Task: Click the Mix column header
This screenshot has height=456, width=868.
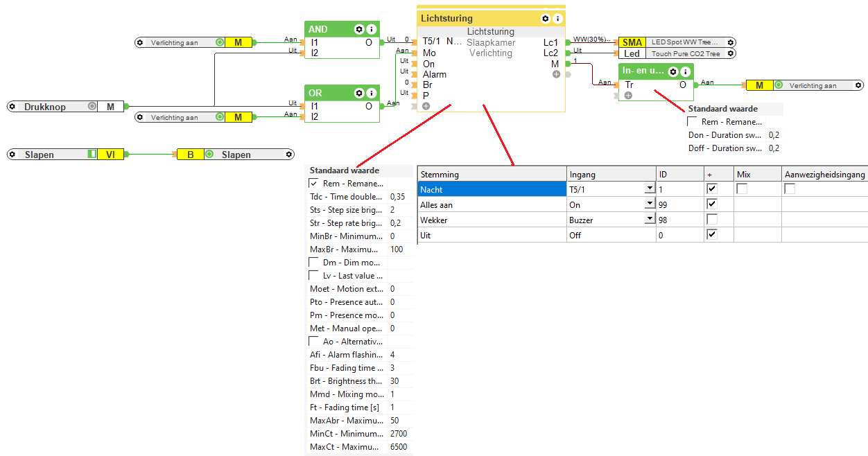Action: pos(757,175)
